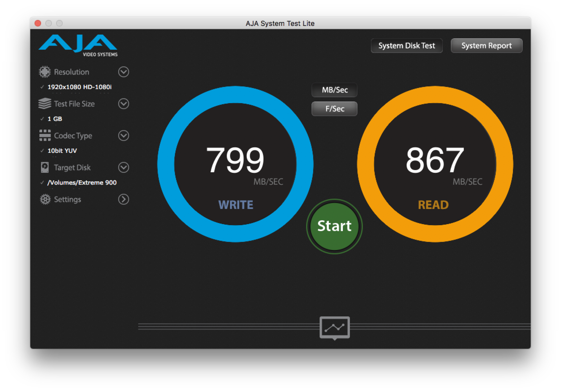The height and width of the screenshot is (392, 561).
Task: Click the WRITE gauge label
Action: 236,205
